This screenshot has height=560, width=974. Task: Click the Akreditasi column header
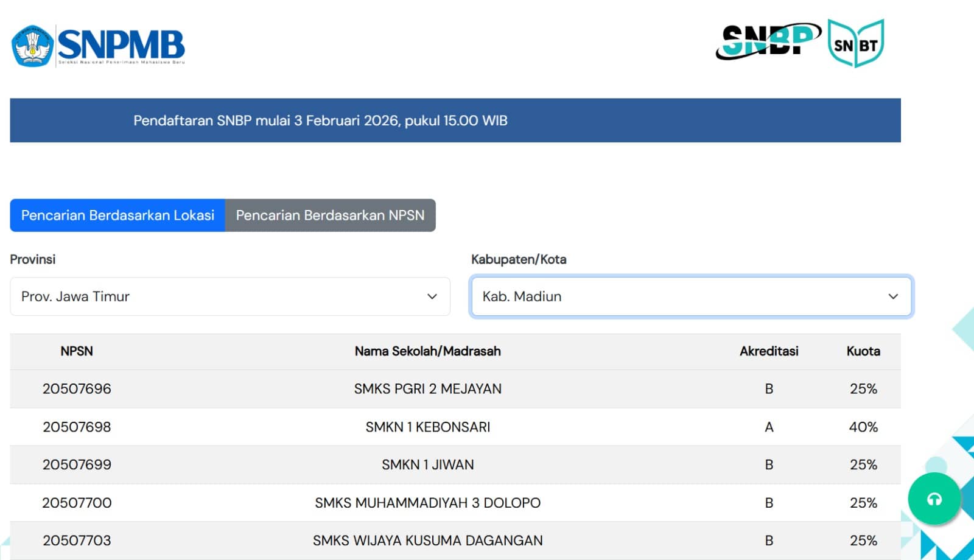pos(769,351)
